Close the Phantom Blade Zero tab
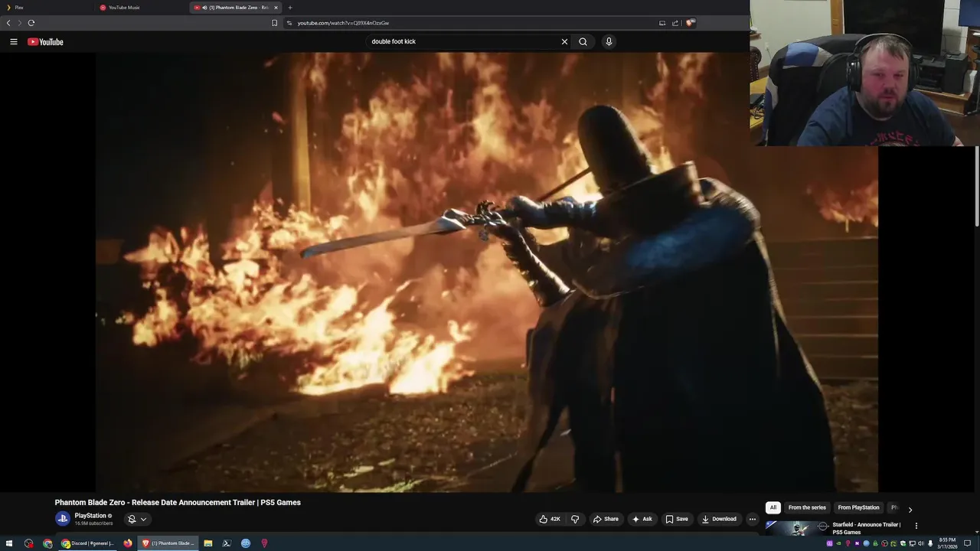Viewport: 980px width, 551px height. 276,8
